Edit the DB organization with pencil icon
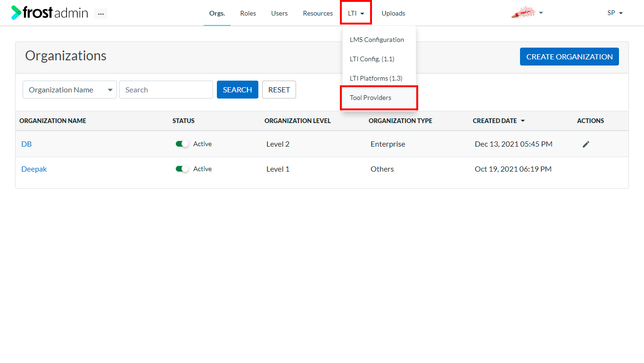 pos(586,144)
